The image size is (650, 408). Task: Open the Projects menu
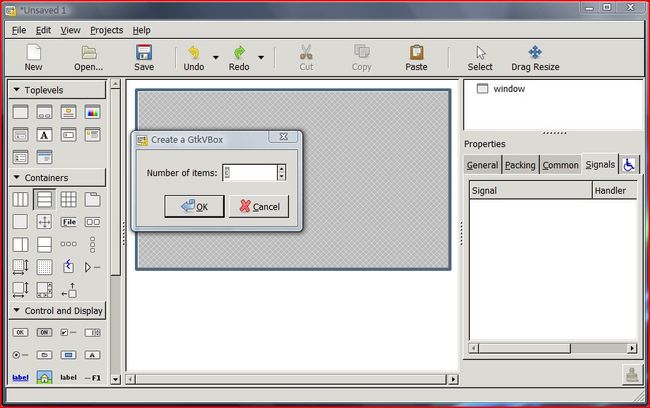click(x=107, y=30)
